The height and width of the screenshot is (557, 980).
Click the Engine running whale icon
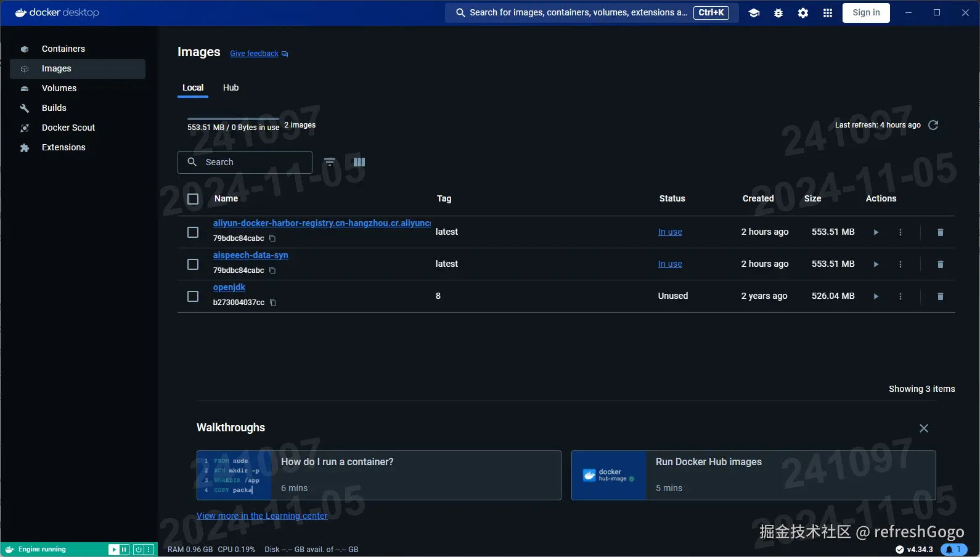(9, 550)
